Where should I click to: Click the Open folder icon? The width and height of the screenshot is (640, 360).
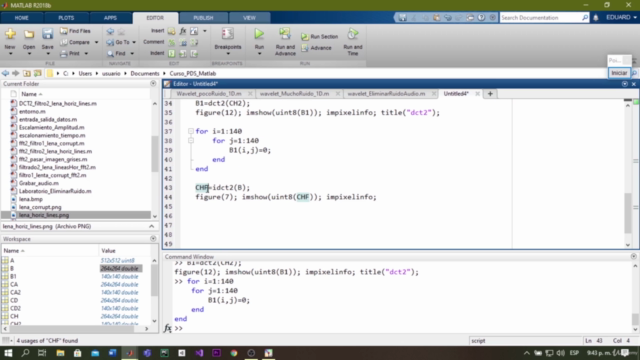pyautogui.click(x=29, y=34)
